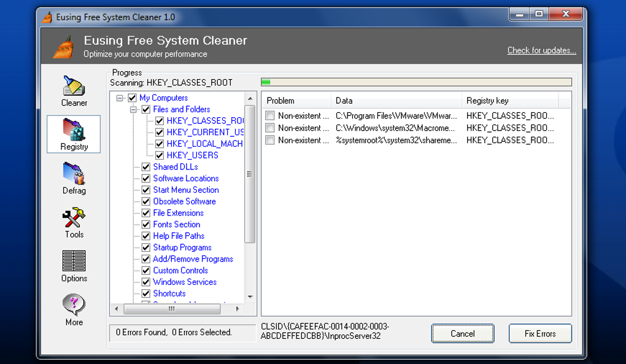Uncheck the File Extensions checkbox
The height and width of the screenshot is (364, 626).
145,213
